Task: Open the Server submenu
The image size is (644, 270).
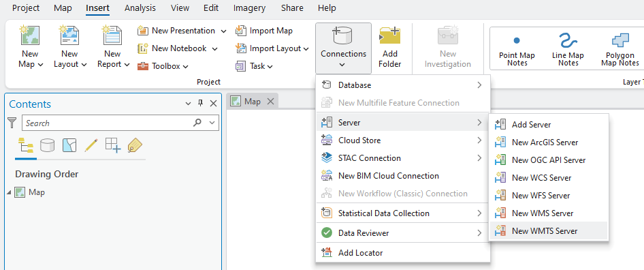Action: point(403,122)
